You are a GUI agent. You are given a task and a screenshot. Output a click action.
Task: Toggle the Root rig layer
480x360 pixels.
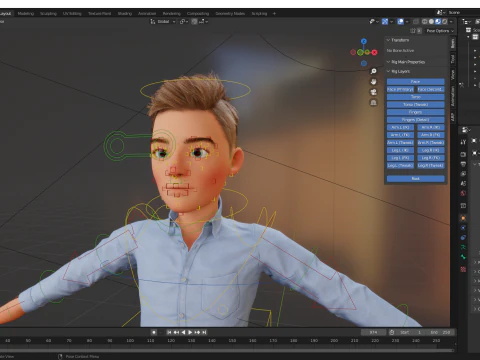(415, 179)
